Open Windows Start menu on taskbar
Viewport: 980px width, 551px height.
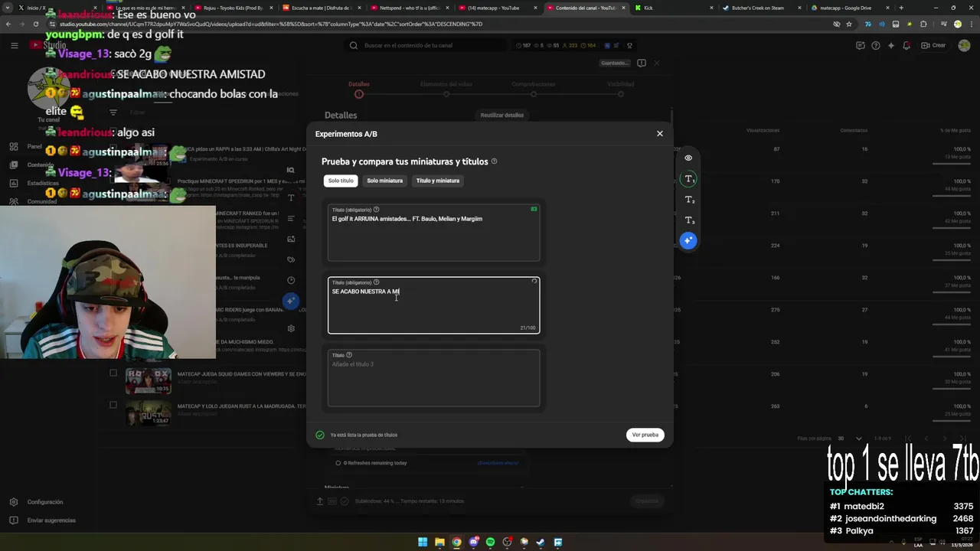pos(423,543)
